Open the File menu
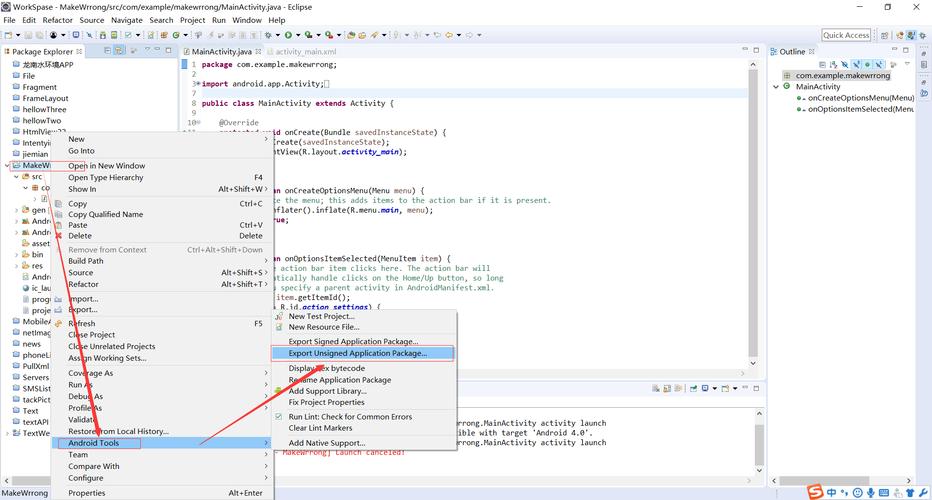This screenshot has height=500, width=932. click(x=10, y=20)
